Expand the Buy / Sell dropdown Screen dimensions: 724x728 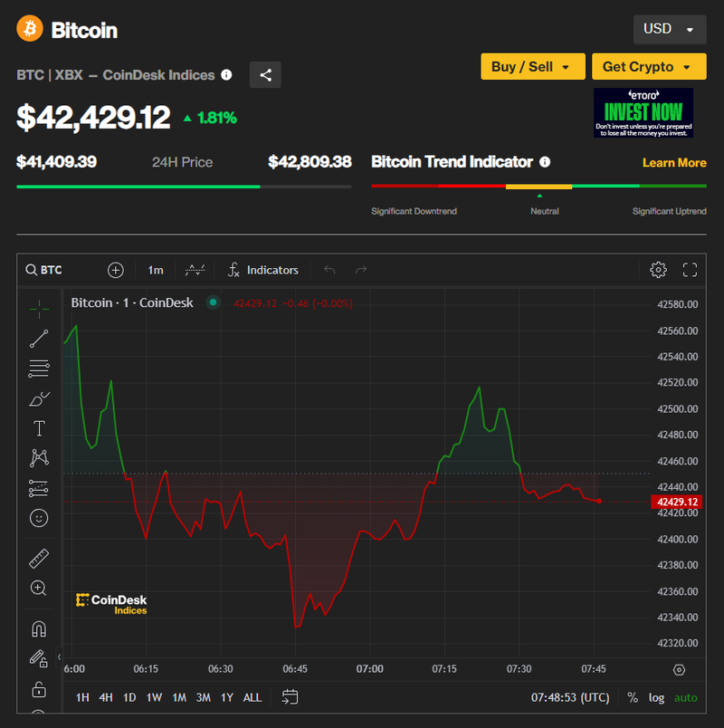pos(531,67)
